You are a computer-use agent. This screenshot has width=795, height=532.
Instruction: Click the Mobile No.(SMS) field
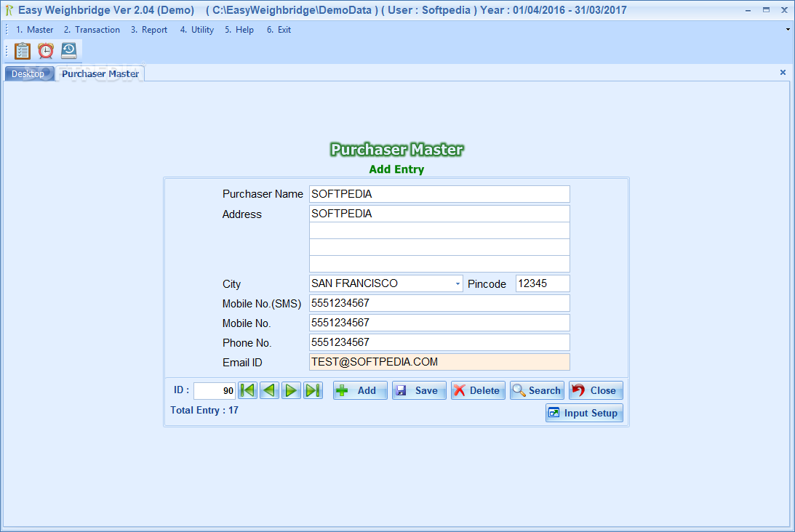pos(439,303)
